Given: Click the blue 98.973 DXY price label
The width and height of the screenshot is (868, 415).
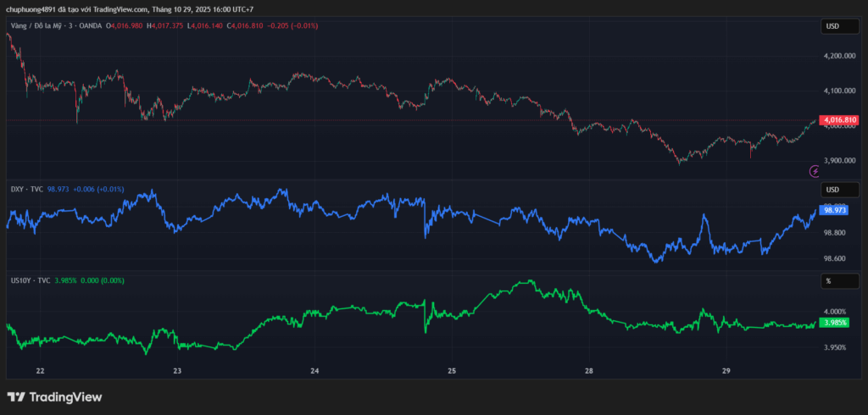Looking at the screenshot, I should (x=835, y=210).
